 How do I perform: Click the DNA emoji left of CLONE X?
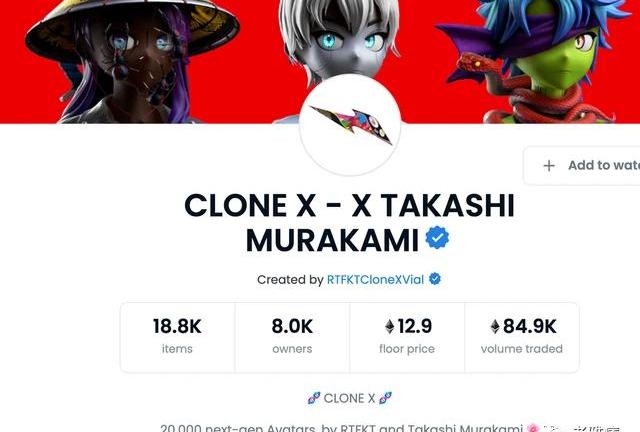click(x=314, y=398)
